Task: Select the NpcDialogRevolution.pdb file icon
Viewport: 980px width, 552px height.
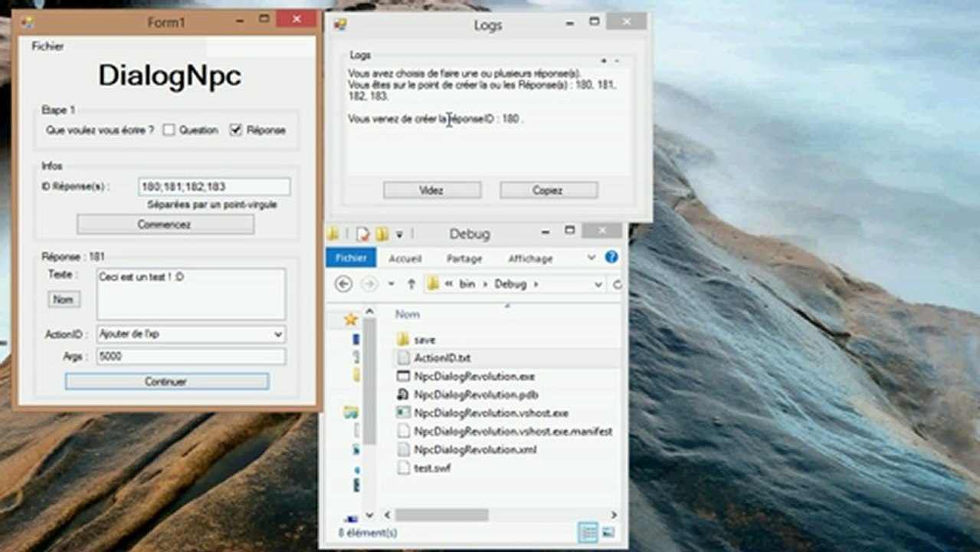Action: click(x=404, y=394)
